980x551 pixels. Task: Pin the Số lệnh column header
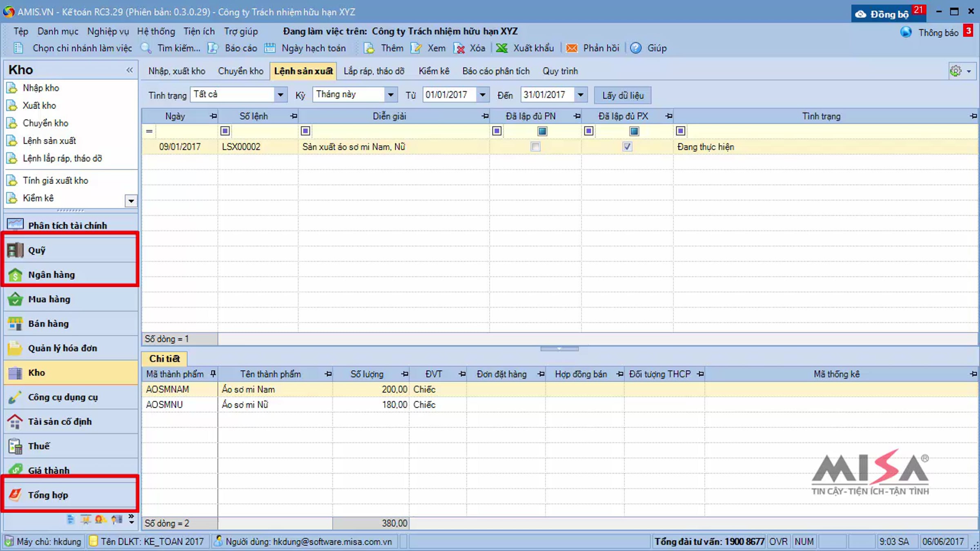click(294, 116)
